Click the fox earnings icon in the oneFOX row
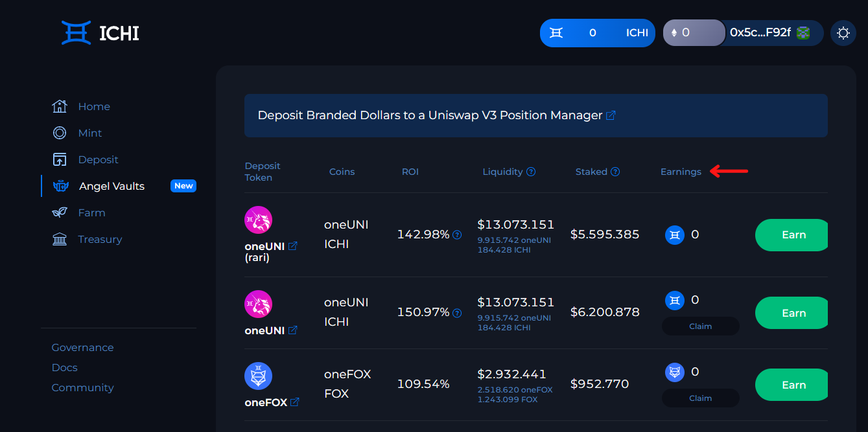This screenshot has height=432, width=868. (x=675, y=372)
